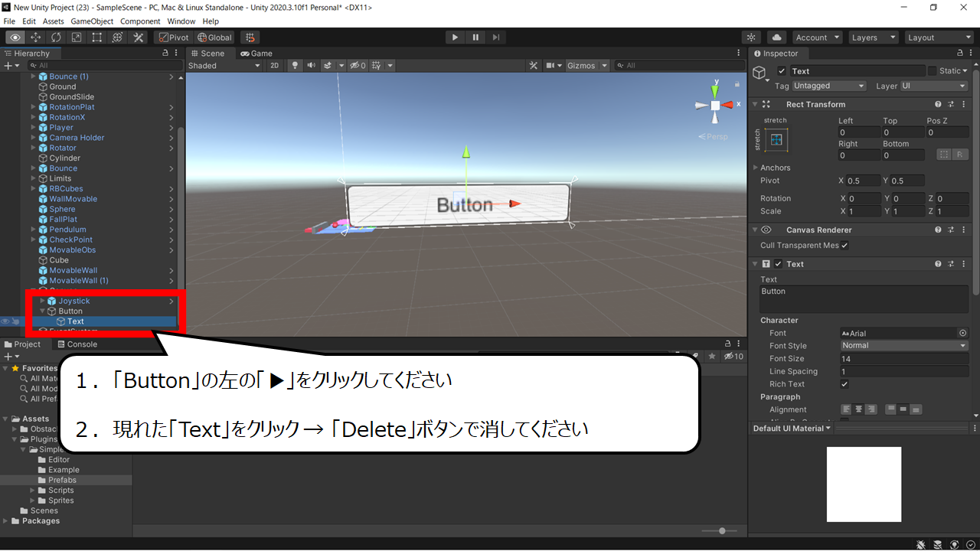Viewport: 980px width, 551px height.
Task: Toggle 2D scene view mode
Action: tap(275, 66)
